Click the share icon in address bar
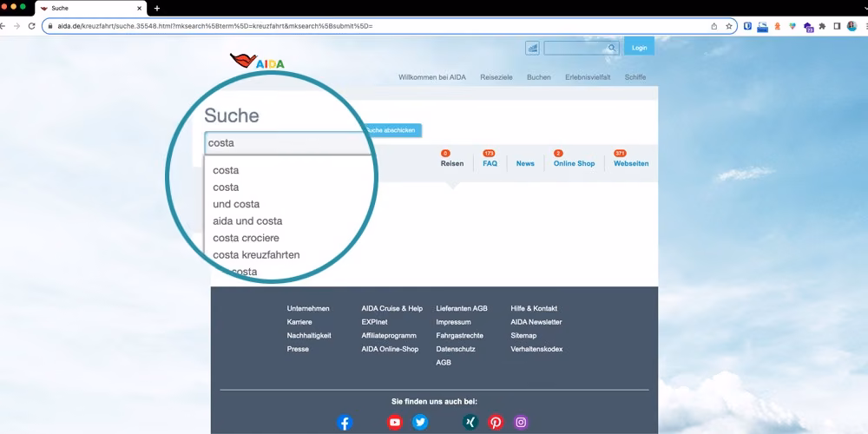This screenshot has width=868, height=434. (x=714, y=26)
